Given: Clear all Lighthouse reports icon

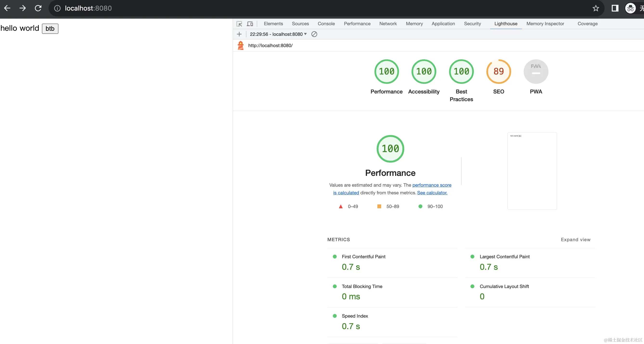Looking at the screenshot, I should click(314, 34).
